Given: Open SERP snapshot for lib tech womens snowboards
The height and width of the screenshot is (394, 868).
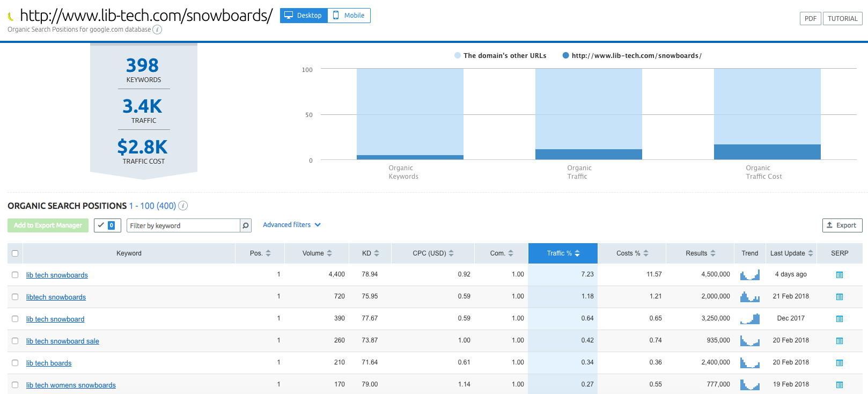Looking at the screenshot, I should point(840,385).
